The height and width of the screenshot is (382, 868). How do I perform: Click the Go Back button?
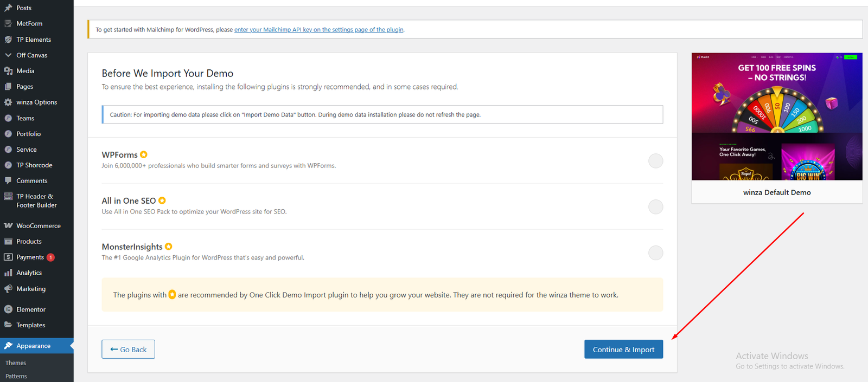point(128,349)
